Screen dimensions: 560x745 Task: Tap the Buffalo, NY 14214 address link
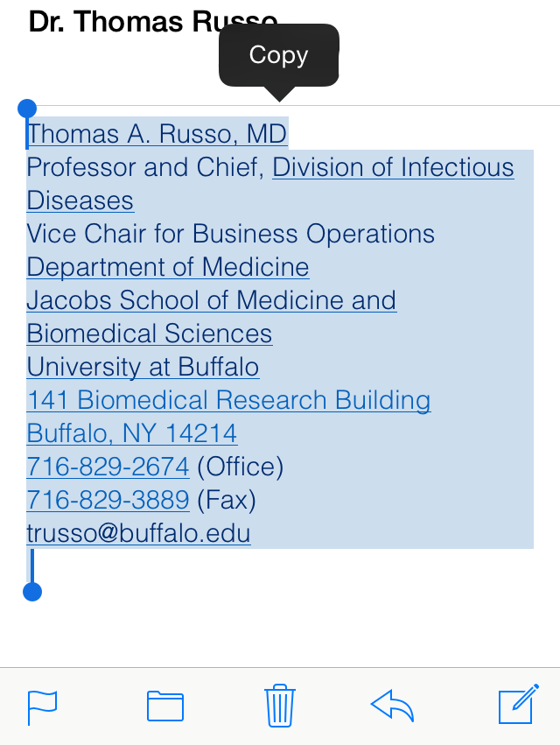(x=132, y=433)
